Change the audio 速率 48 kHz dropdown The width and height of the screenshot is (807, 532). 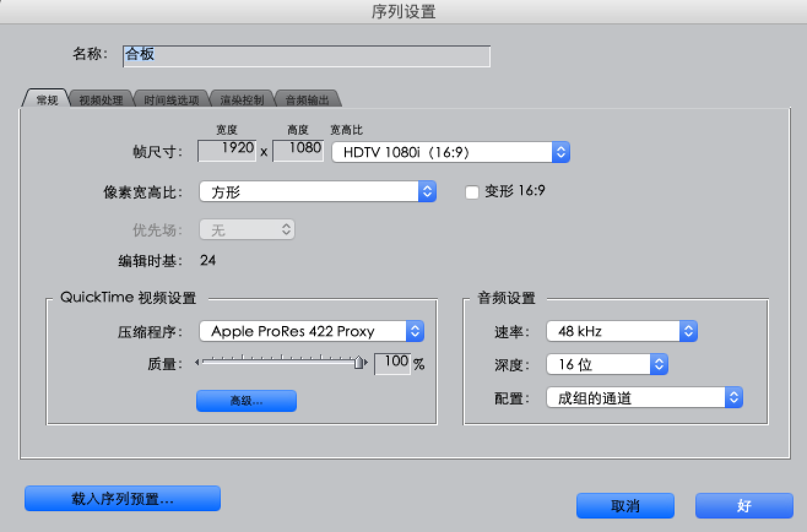point(621,332)
